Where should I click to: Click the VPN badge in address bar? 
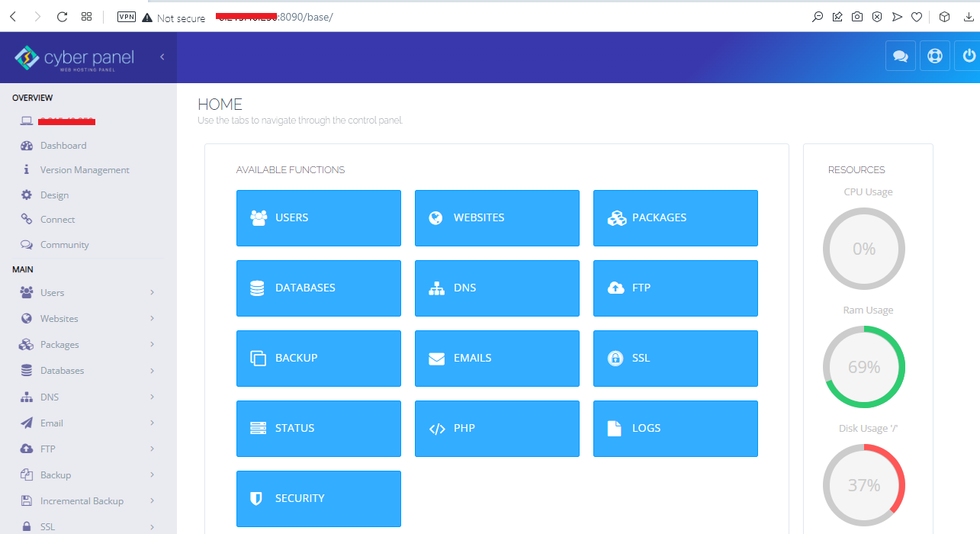point(127,17)
